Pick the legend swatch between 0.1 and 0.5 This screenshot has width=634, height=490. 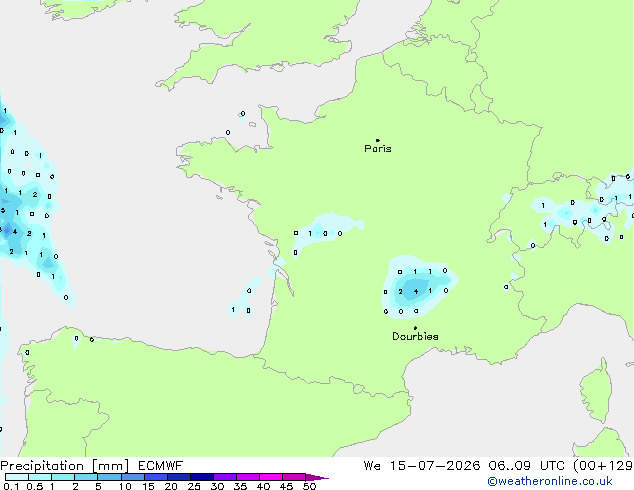pos(17,477)
